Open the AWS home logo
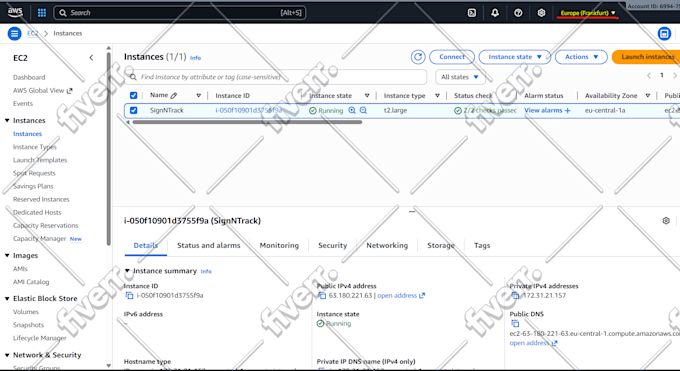This screenshot has height=371, width=680. coord(15,12)
